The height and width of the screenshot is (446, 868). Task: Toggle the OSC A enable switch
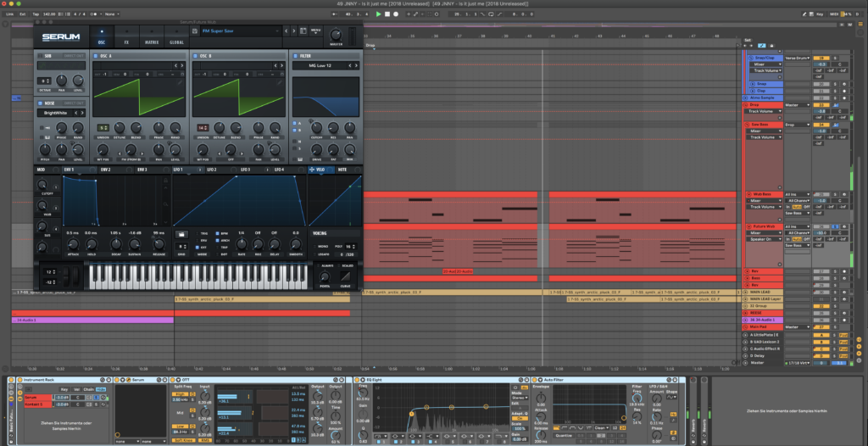click(96, 56)
